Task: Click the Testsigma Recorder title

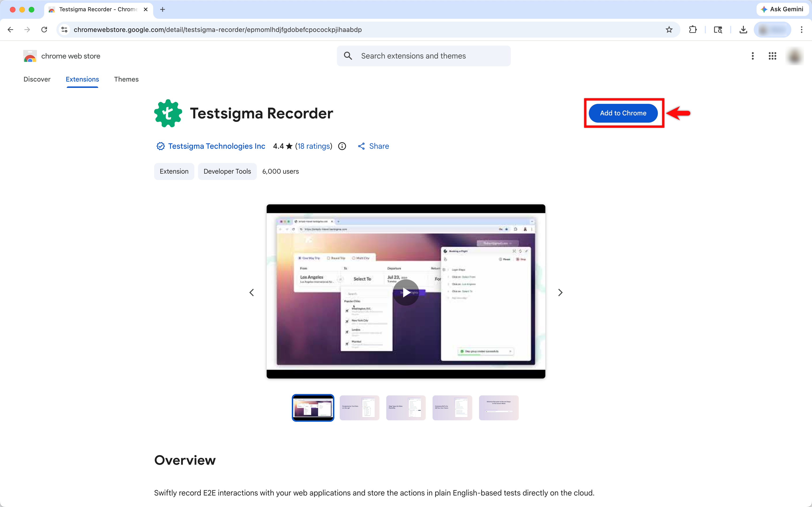Action: [262, 113]
